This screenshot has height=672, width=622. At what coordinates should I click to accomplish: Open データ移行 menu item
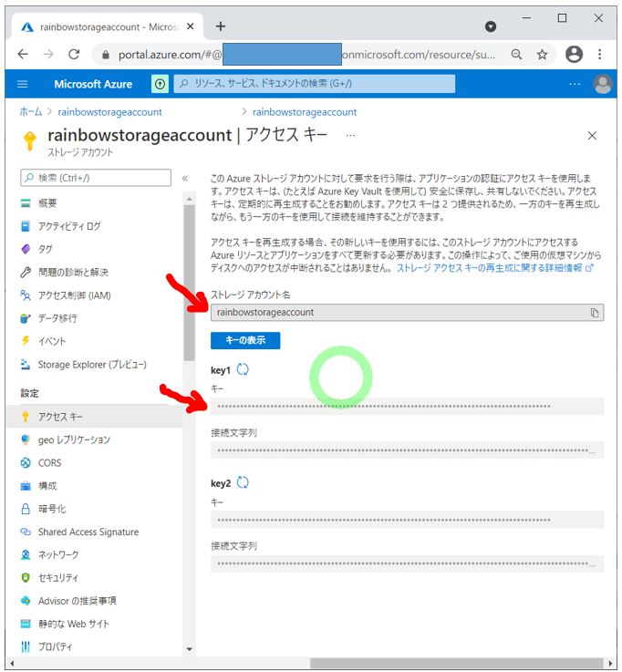tap(57, 318)
